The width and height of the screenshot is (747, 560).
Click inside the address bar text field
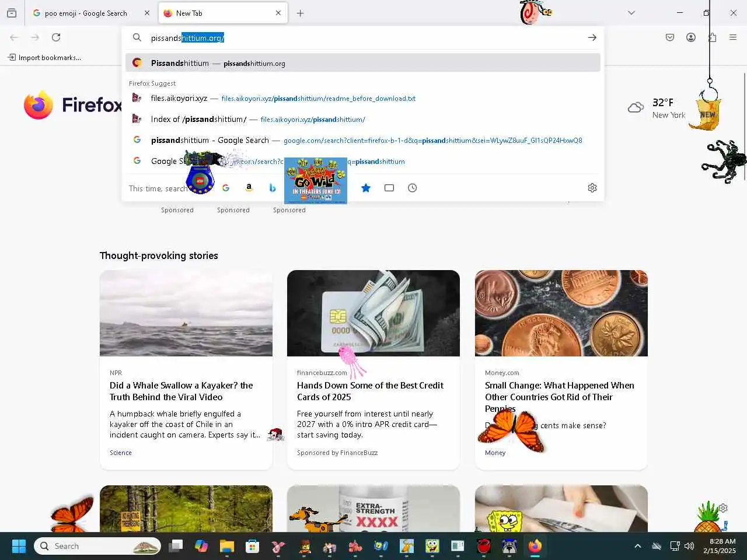(x=362, y=38)
